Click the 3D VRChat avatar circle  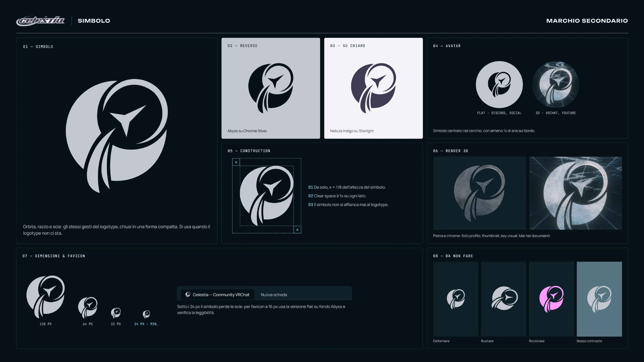[556, 84]
